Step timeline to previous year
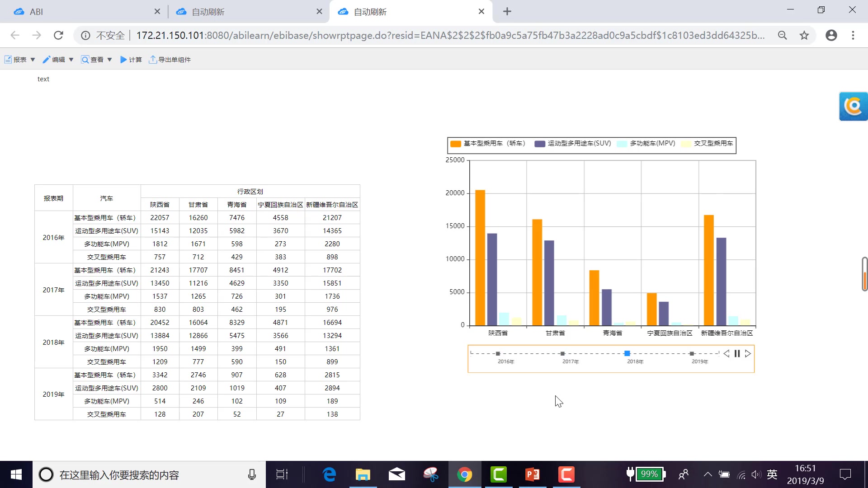868x488 pixels. pos(726,354)
